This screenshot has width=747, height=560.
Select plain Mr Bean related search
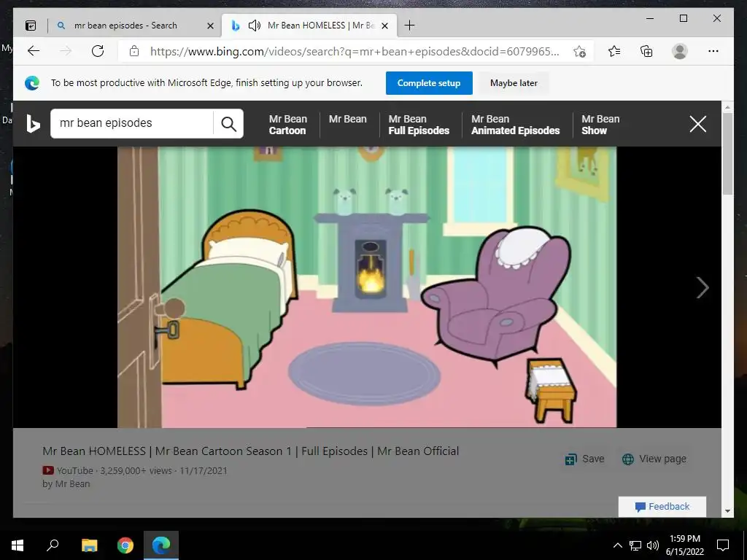[348, 119]
